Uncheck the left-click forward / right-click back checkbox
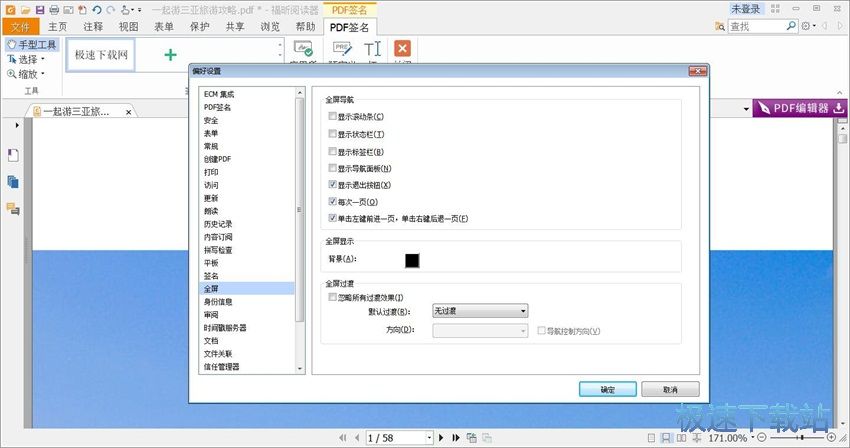The image size is (850, 448). tap(332, 218)
